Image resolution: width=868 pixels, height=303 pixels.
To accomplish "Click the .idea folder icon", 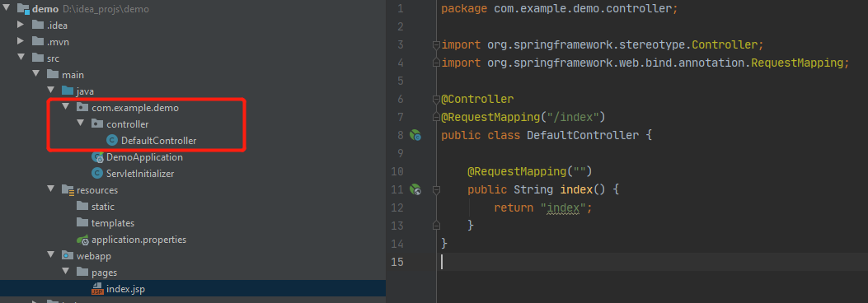I will click(x=38, y=25).
